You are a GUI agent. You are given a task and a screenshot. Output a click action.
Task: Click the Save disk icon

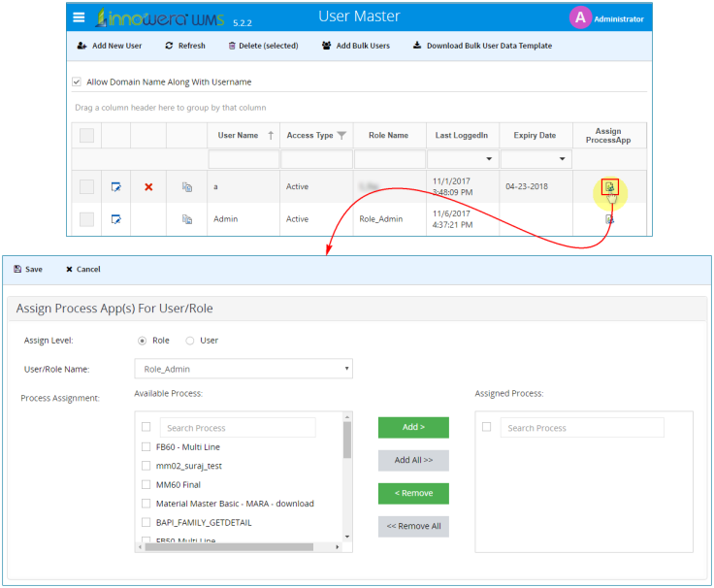[x=17, y=269]
